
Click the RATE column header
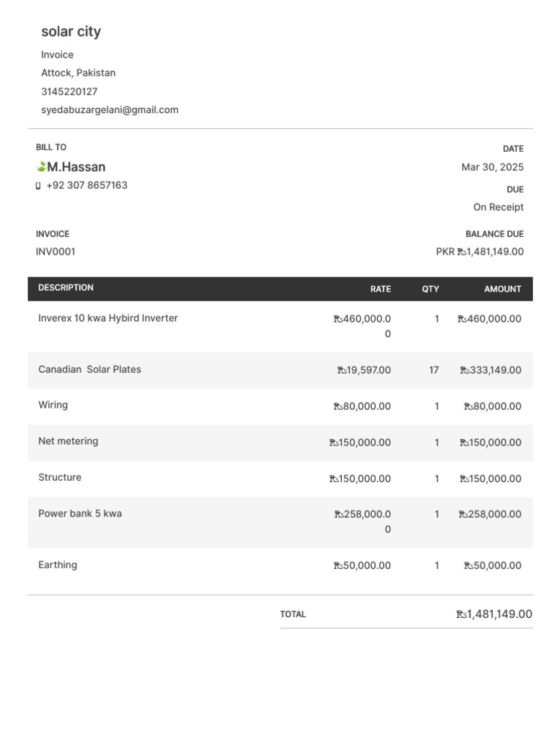click(381, 289)
